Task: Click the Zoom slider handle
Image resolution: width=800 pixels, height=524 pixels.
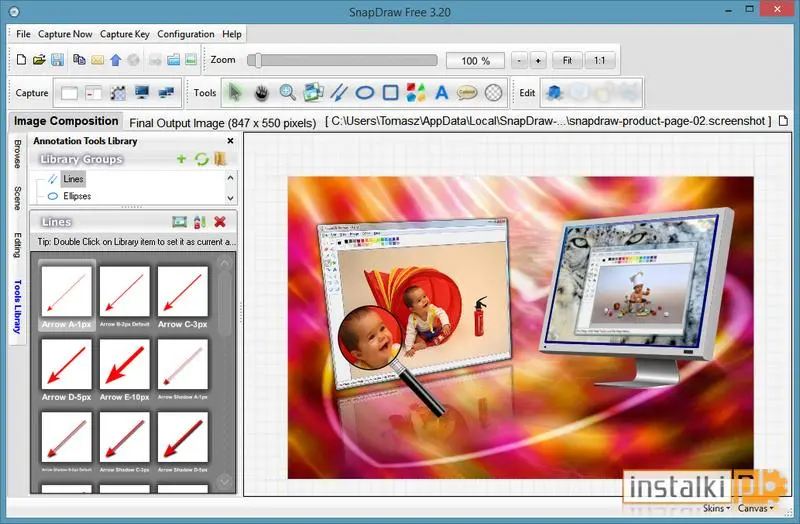Action: click(x=258, y=60)
